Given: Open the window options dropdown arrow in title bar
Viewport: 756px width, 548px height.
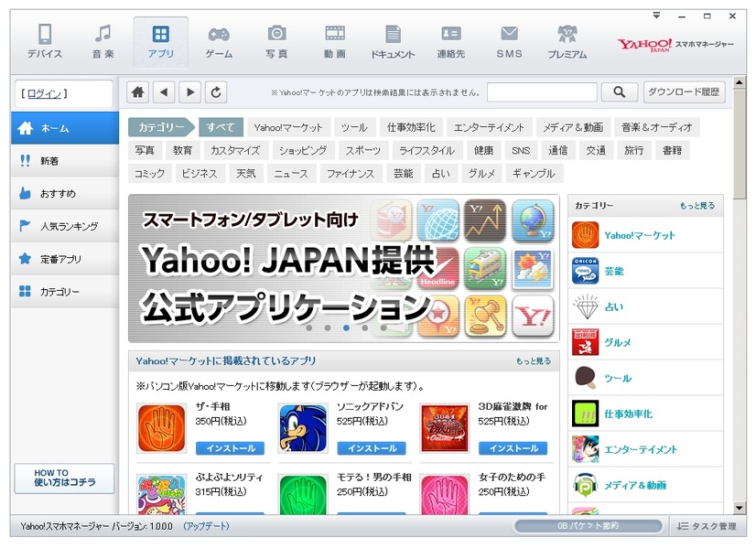Looking at the screenshot, I should pyautogui.click(x=656, y=16).
